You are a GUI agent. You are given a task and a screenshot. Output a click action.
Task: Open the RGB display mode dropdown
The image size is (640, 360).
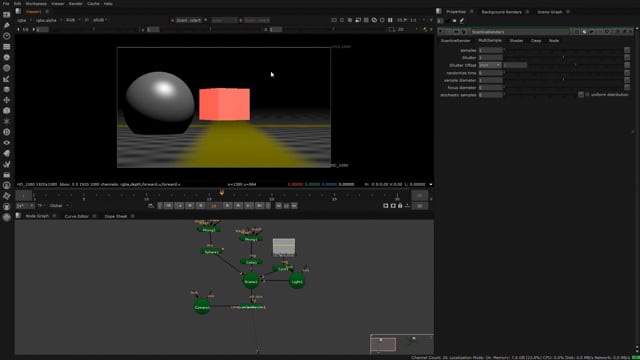73,20
